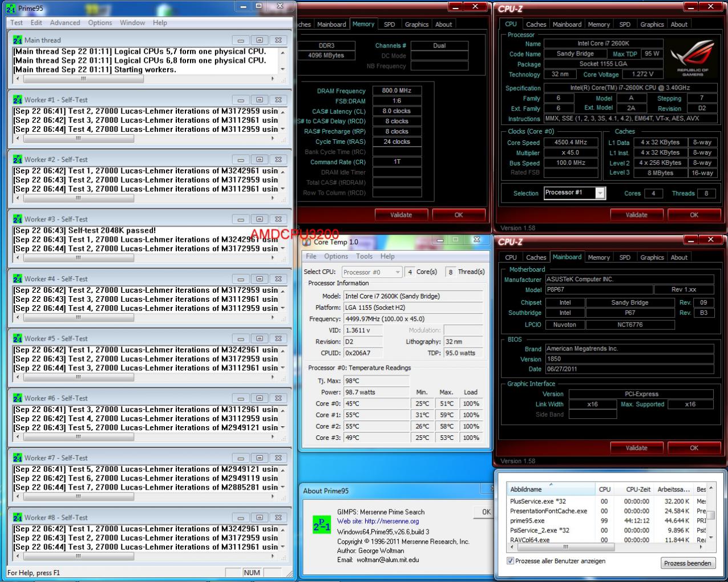Restore the Main thread child window

(x=259, y=40)
